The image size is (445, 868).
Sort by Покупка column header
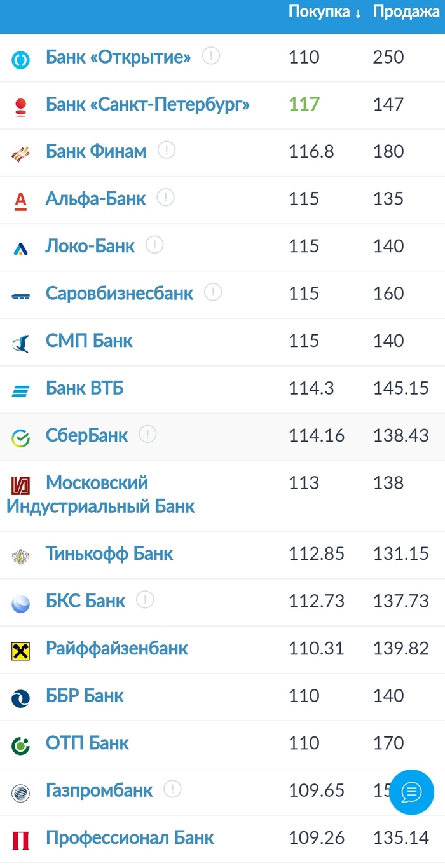[324, 12]
